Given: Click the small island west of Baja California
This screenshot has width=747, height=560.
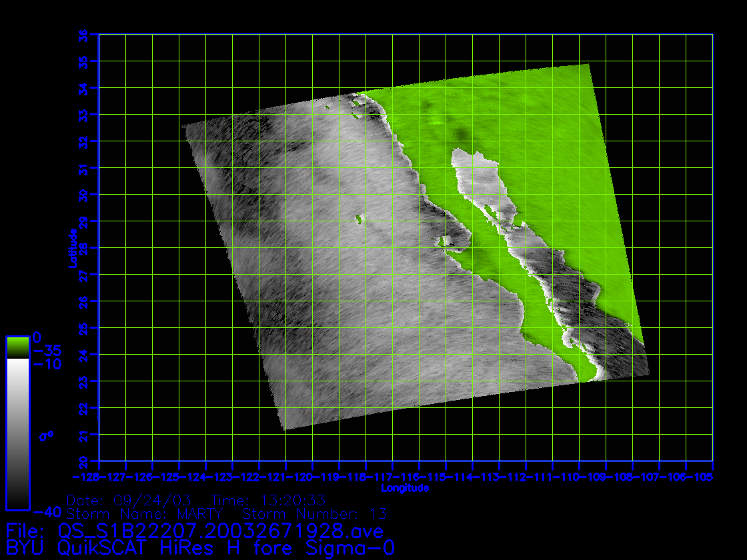Looking at the screenshot, I should coord(359,219).
